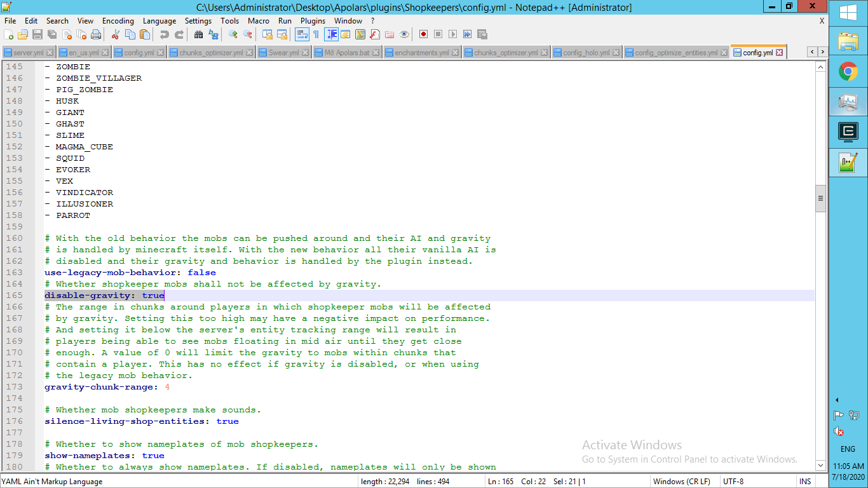Open the Plugins menu
Screen dimensions: 868x488
click(313, 21)
